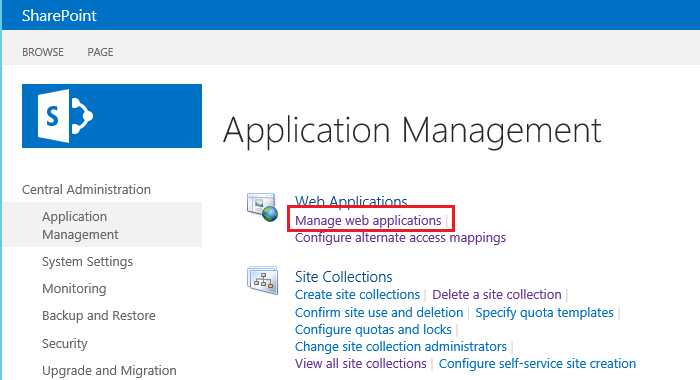This screenshot has height=380, width=700.
Task: Open Configure self-service site creation
Action: tap(538, 363)
